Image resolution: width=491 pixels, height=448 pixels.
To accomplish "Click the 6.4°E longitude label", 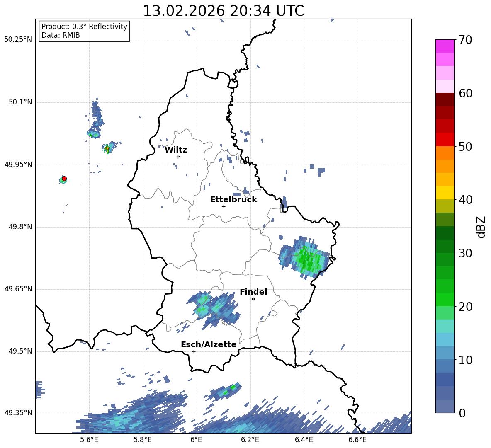I will pos(304,440).
